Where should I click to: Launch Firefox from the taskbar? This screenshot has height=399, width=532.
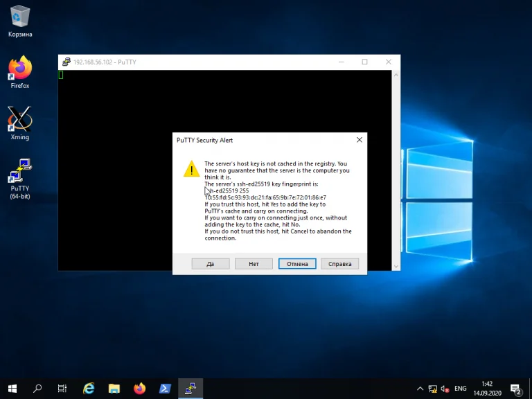point(140,389)
